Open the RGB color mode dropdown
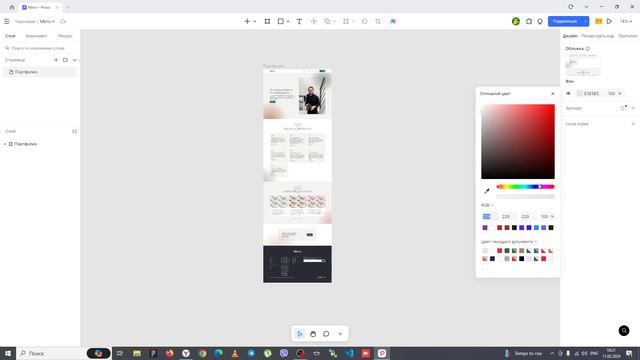Screen dimensions: 640x360 [487, 205]
